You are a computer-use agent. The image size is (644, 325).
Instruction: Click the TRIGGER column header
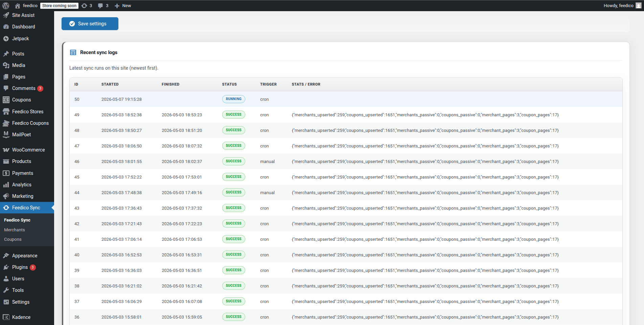coord(268,84)
